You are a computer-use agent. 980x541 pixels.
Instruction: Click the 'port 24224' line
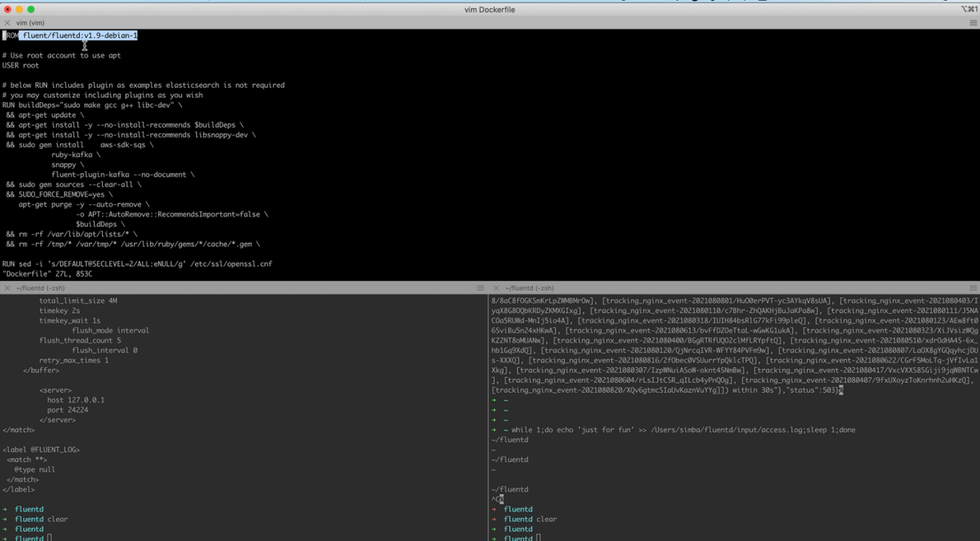click(67, 410)
